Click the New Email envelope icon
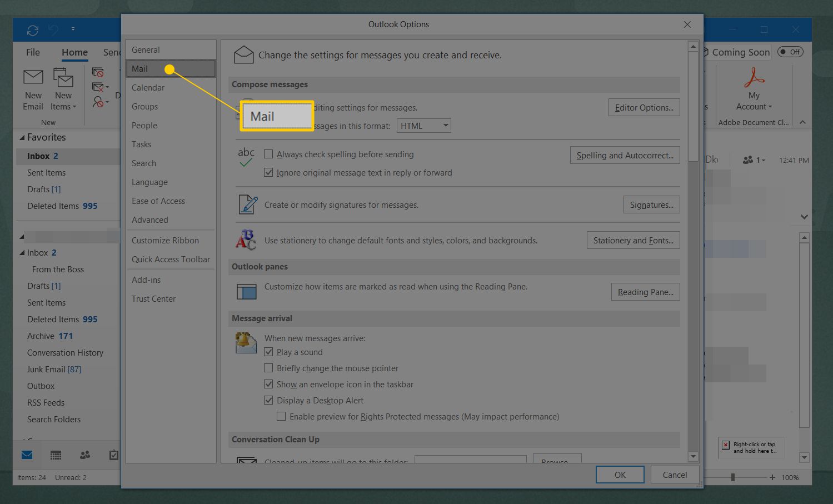 (x=33, y=77)
